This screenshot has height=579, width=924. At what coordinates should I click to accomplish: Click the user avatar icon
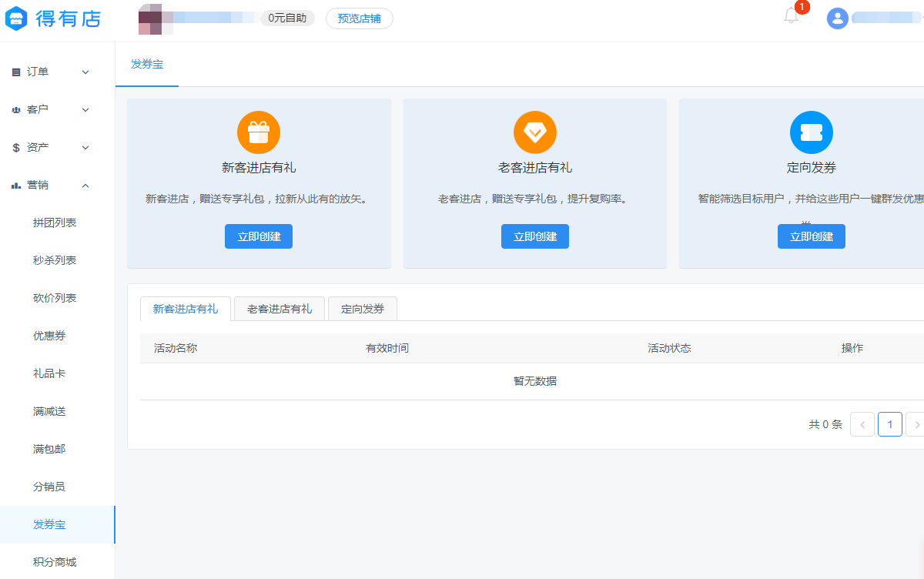click(x=837, y=18)
